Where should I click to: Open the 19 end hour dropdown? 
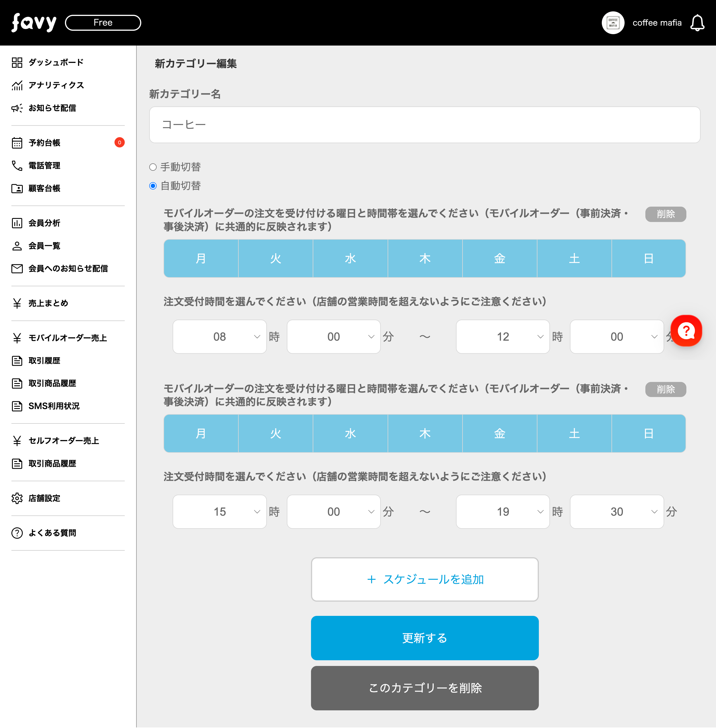[502, 511]
